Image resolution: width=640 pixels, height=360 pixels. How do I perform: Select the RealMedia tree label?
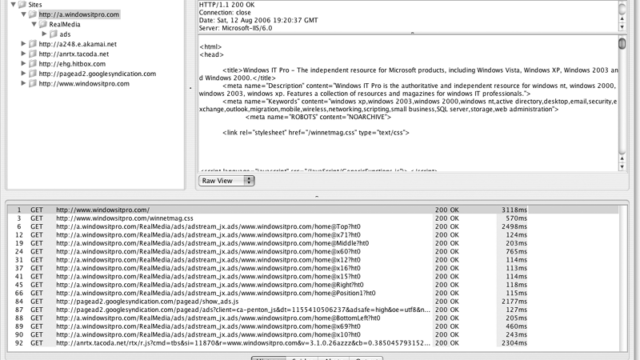64,24
